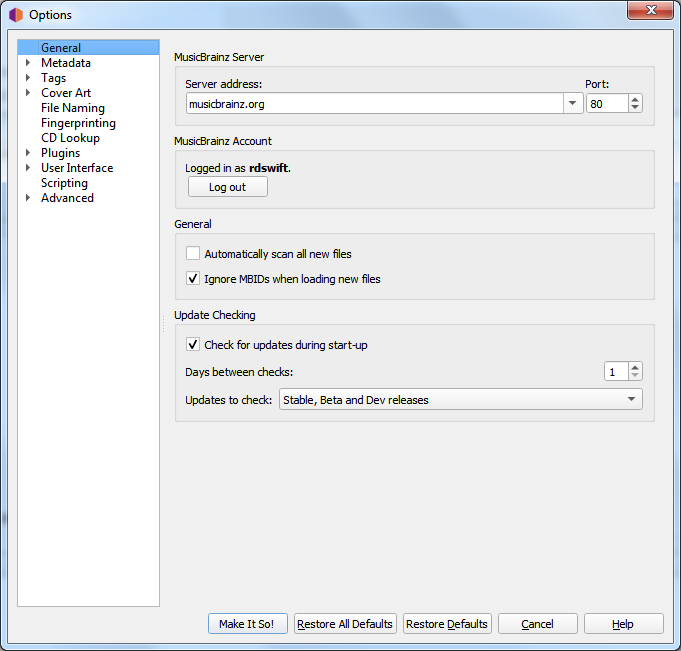681x651 pixels.
Task: Decrease days between checks with down arrow
Action: click(x=636, y=376)
